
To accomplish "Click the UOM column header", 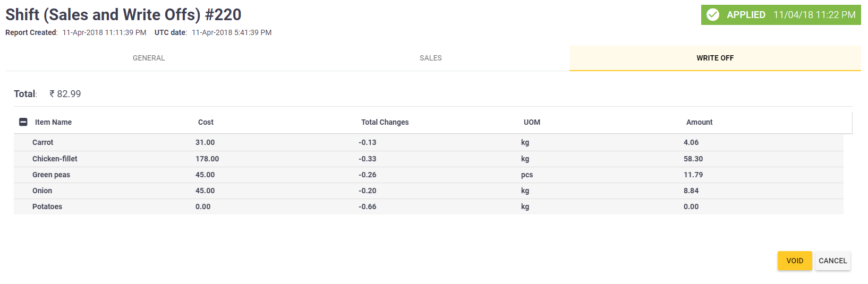I will (532, 122).
